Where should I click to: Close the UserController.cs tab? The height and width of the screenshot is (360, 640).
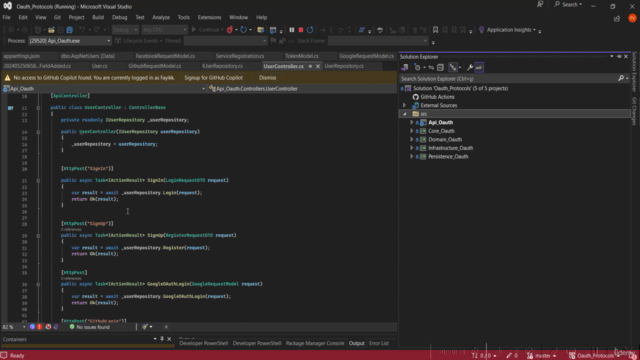318,66
